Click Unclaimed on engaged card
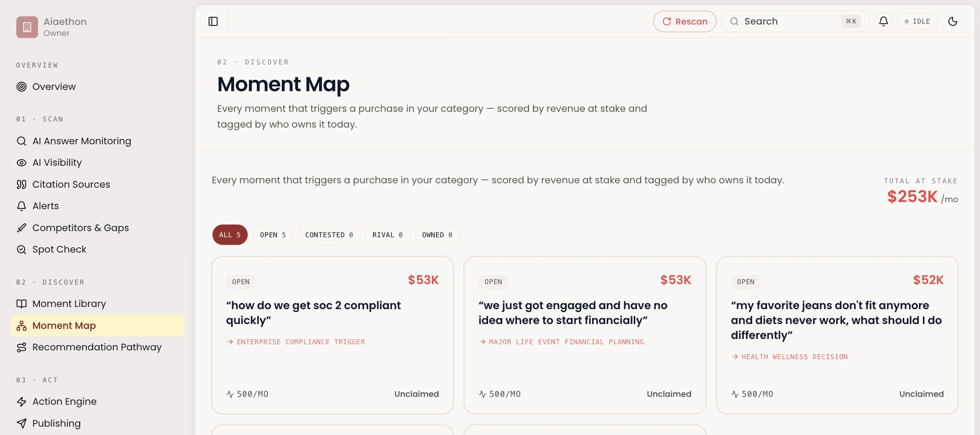980x435 pixels. (x=669, y=394)
